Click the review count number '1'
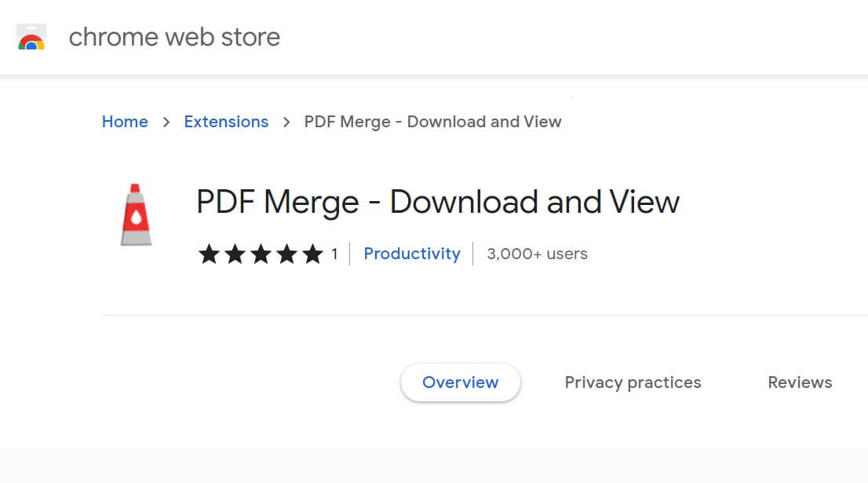The image size is (868, 483). tap(334, 254)
